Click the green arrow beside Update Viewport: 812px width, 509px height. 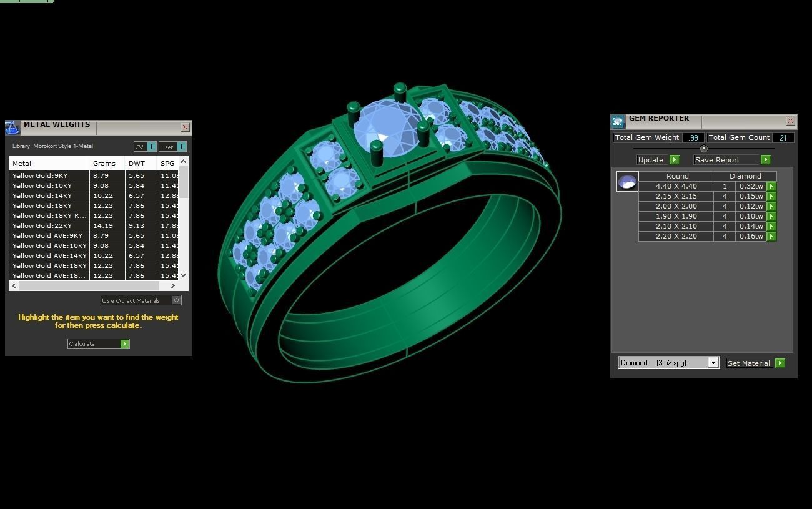[674, 160]
